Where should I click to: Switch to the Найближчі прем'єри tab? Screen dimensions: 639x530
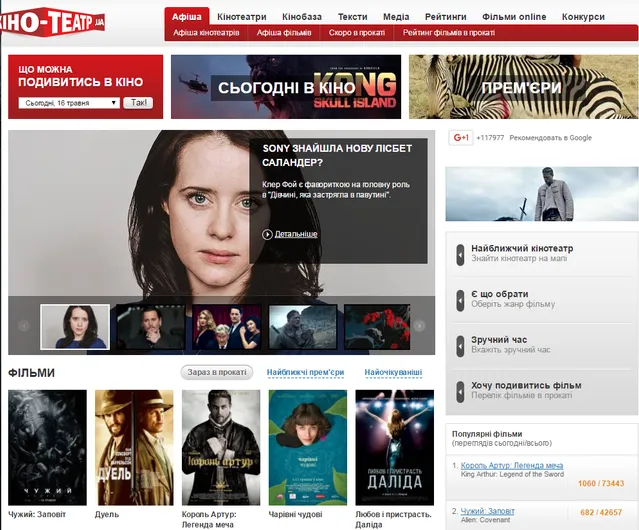pyautogui.click(x=305, y=373)
